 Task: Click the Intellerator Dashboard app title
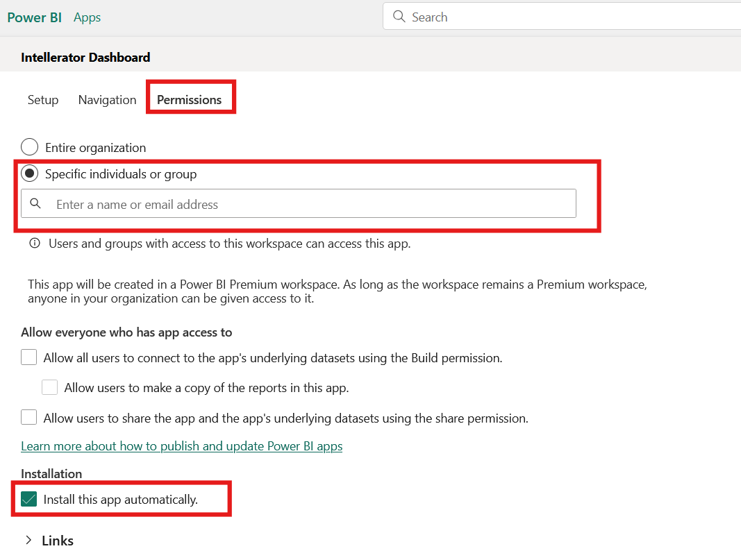pos(85,58)
